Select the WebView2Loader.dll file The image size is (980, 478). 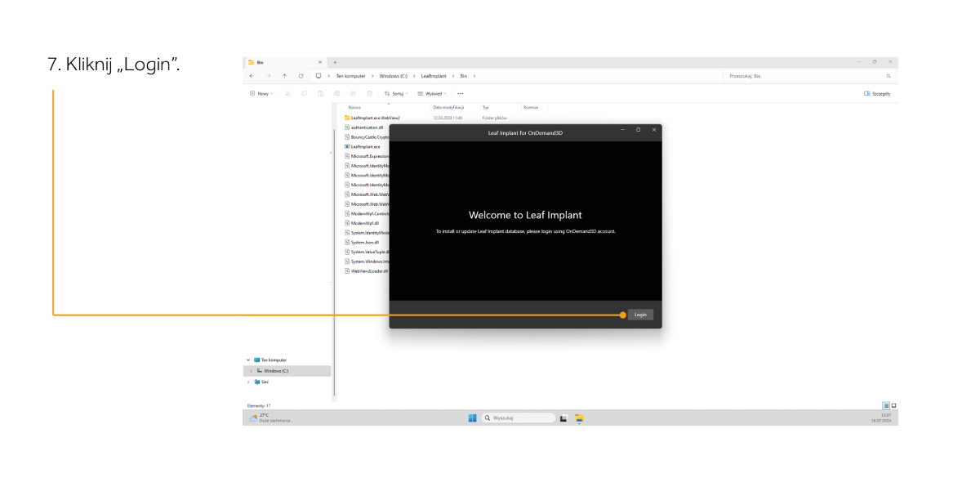click(x=366, y=270)
